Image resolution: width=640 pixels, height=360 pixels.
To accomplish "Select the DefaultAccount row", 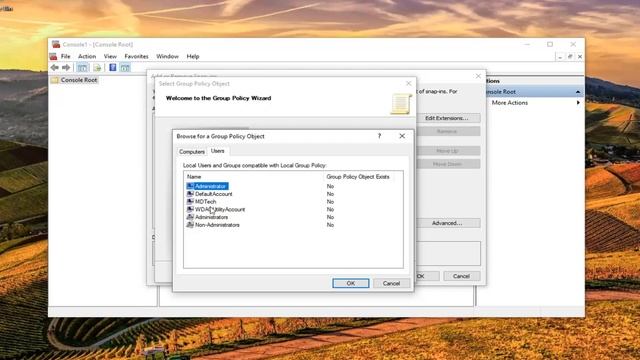I will tap(293, 194).
